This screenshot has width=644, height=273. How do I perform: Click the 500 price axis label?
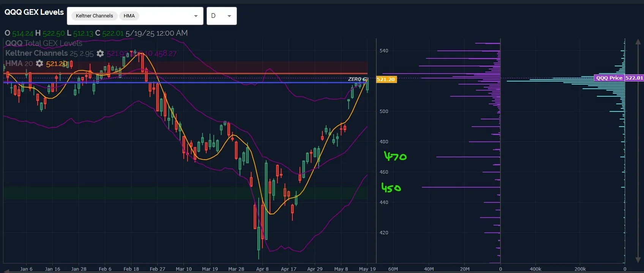click(x=384, y=111)
